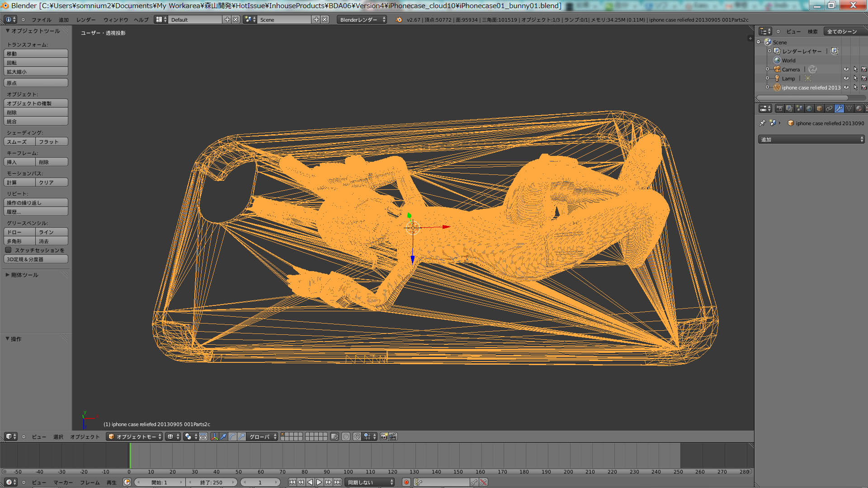Open the File menu
Image resolution: width=868 pixels, height=488 pixels.
pos(42,20)
